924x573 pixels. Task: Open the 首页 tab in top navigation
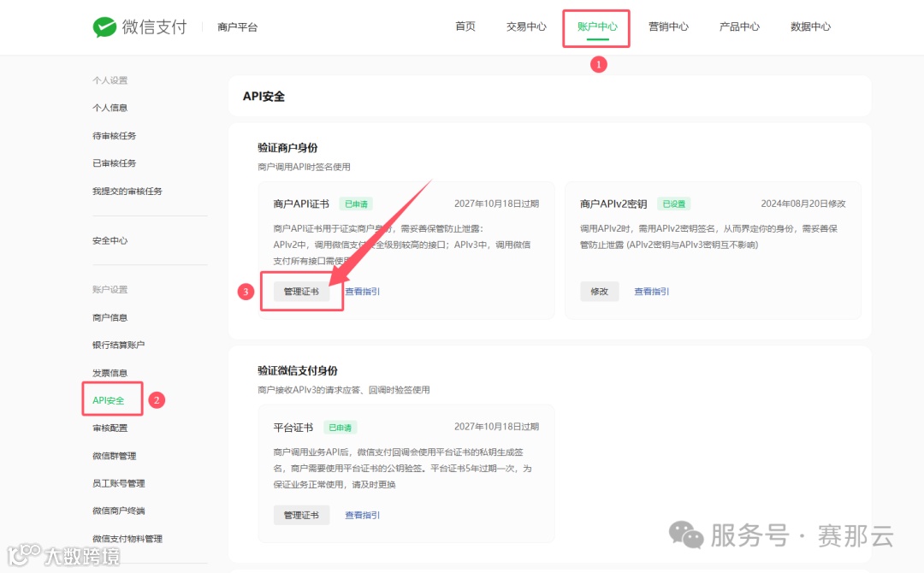point(465,27)
